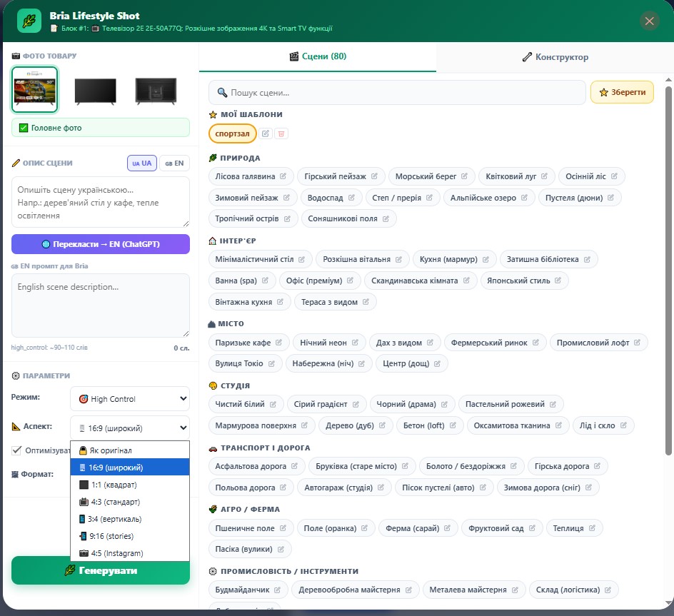Choose 1:1 (квадрат) aspect option
The width and height of the screenshot is (674, 616).
click(130, 485)
